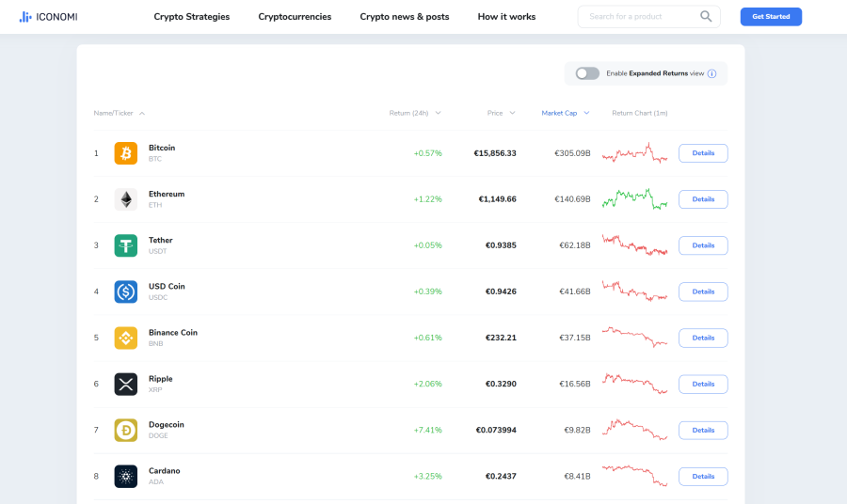847x504 pixels.
Task: Open Cryptocurrencies menu
Action: coord(295,17)
